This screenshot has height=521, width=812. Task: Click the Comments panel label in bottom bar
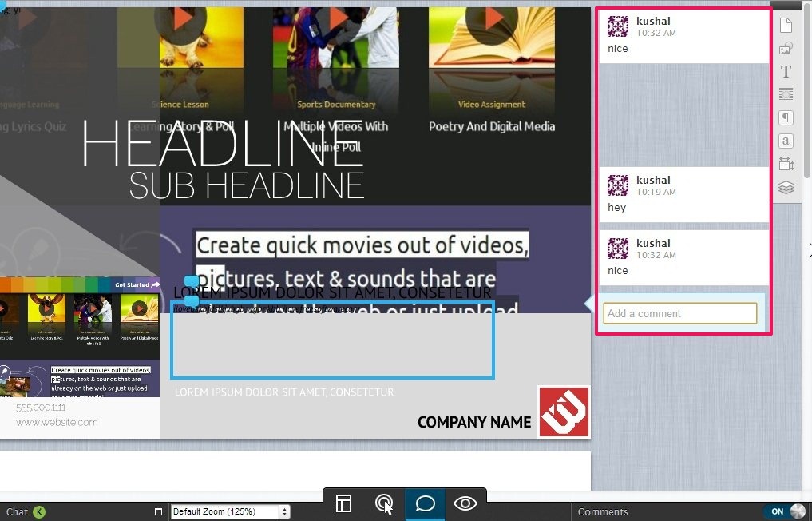point(603,512)
